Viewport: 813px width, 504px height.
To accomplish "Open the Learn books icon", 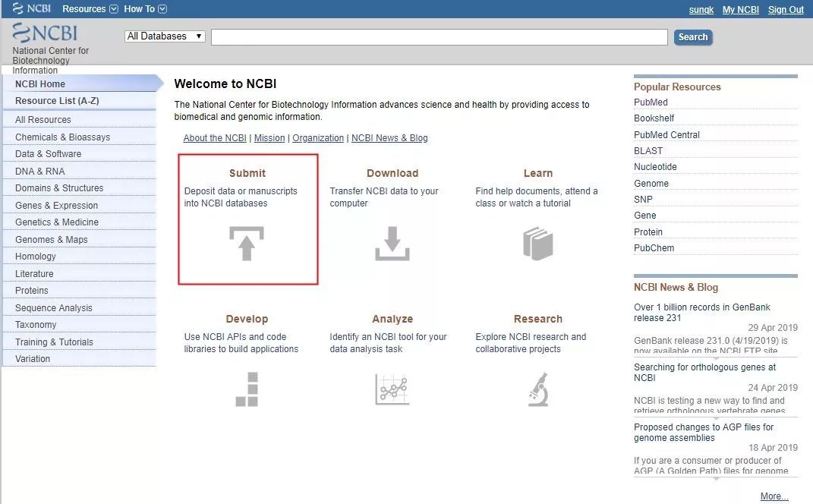I will tap(537, 244).
